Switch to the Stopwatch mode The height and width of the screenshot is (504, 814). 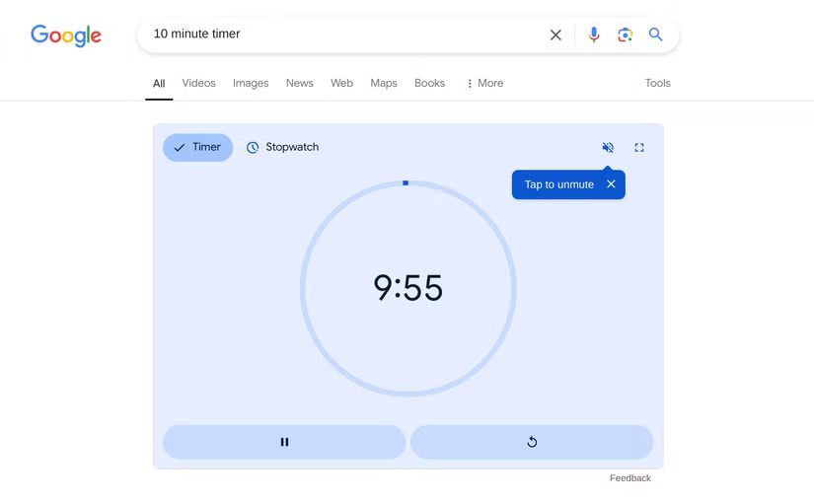(282, 147)
